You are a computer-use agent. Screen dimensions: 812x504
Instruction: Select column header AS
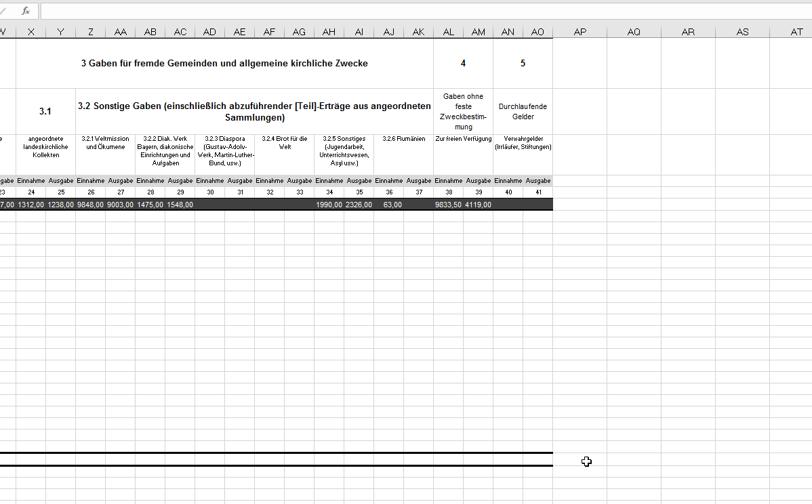tap(742, 32)
